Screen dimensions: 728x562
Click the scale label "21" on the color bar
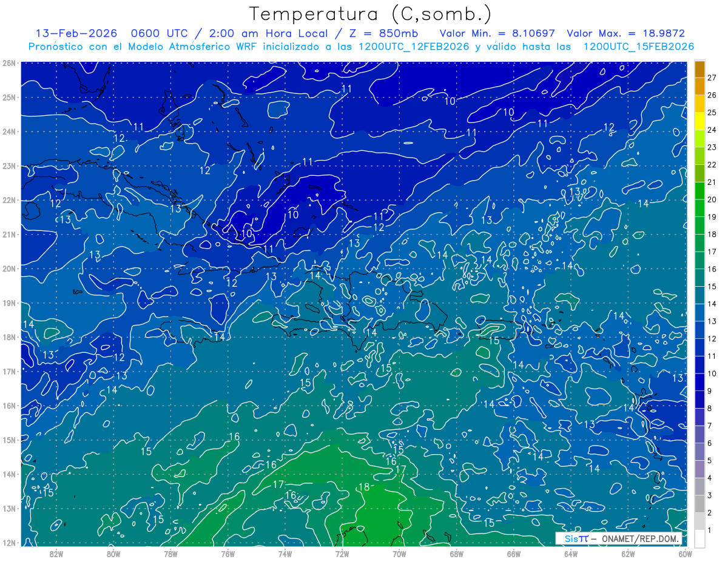[712, 182]
